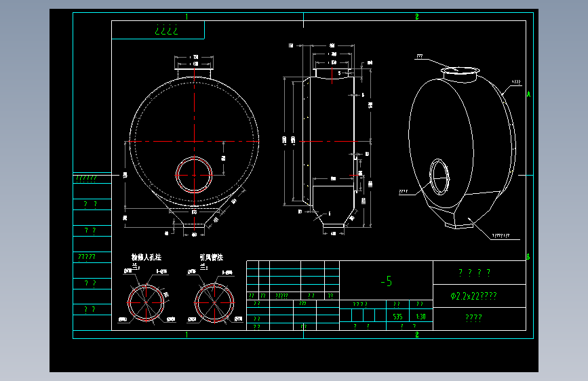Click the "1:30" scale value
The height and width of the screenshot is (381, 588).
click(420, 317)
